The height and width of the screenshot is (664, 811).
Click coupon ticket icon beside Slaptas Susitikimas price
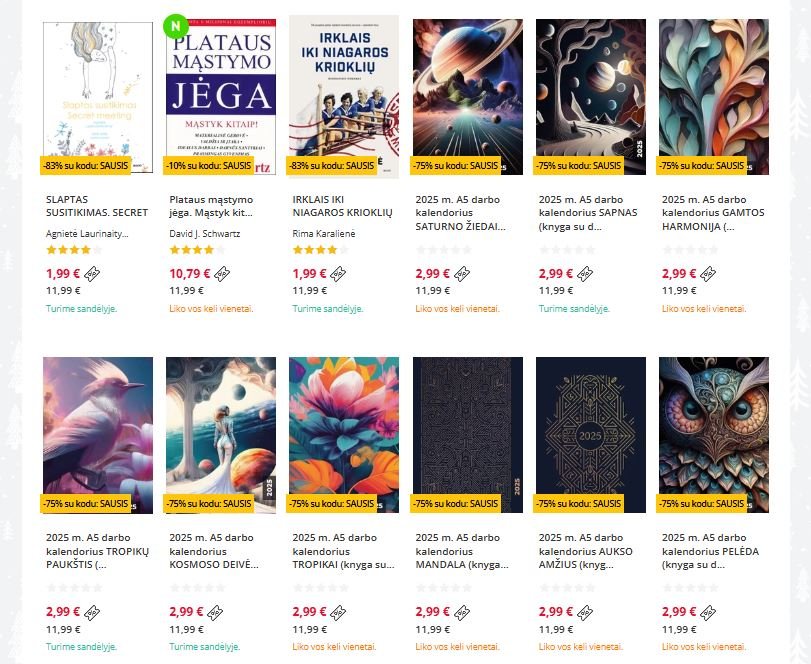[x=92, y=274]
